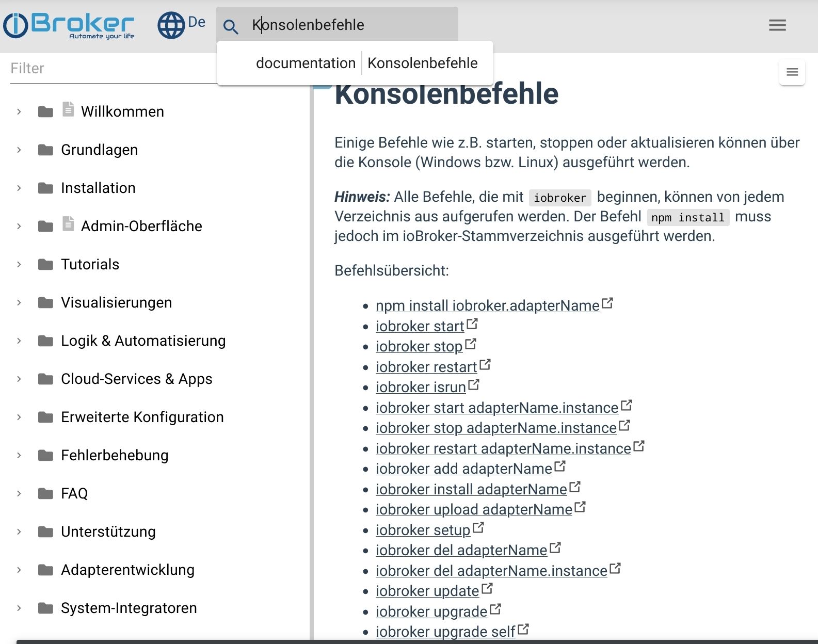The height and width of the screenshot is (644, 818).
Task: Click the Logik & Automatisierung folder icon
Action: click(x=45, y=341)
